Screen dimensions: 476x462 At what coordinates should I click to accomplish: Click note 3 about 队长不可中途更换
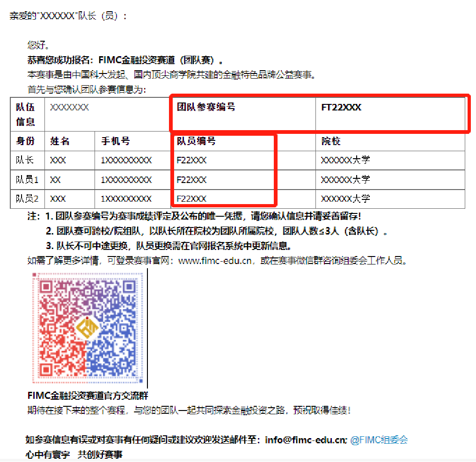click(169, 246)
